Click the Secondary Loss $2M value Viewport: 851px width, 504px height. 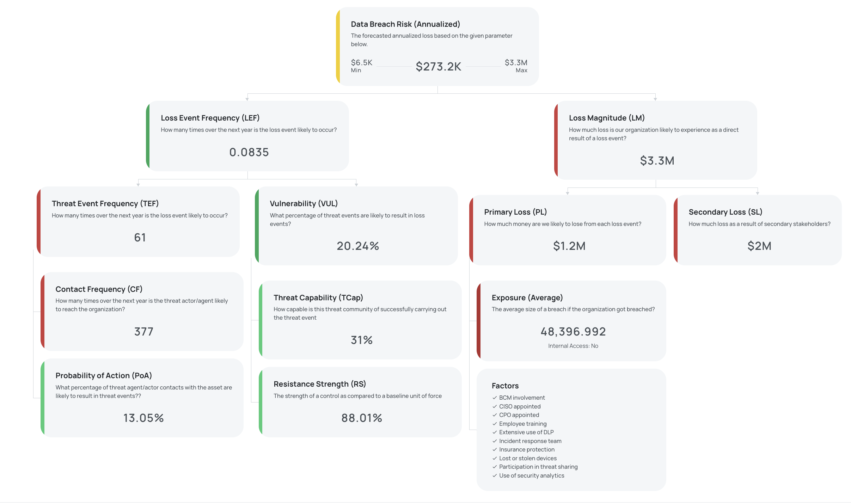click(759, 246)
